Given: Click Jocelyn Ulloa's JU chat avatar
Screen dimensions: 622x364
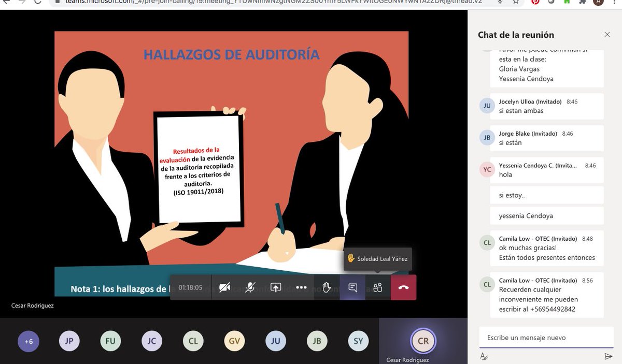Looking at the screenshot, I should (x=487, y=106).
